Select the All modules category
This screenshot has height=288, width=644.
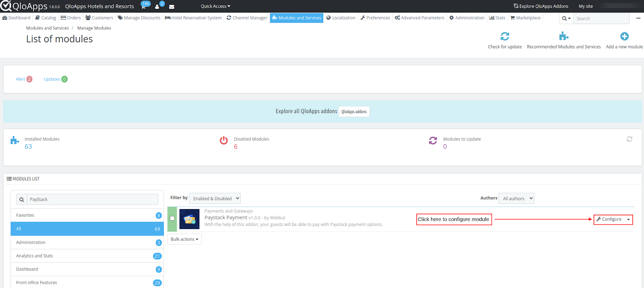point(87,229)
